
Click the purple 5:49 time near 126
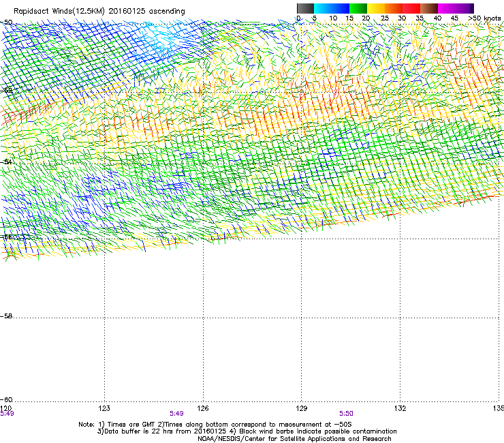(177, 414)
